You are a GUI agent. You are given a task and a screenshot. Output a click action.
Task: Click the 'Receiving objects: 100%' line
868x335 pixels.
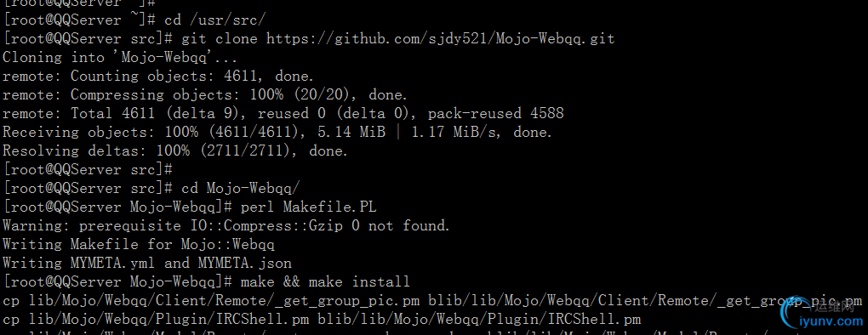(x=277, y=132)
